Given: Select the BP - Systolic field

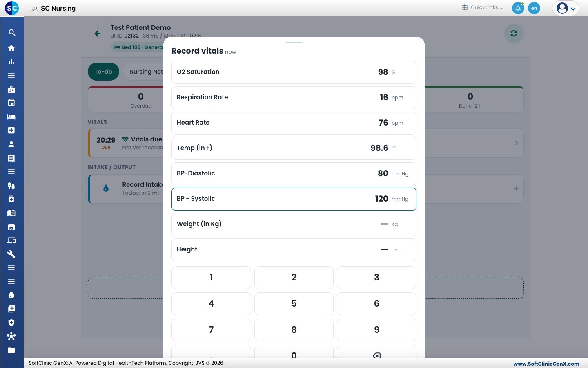Looking at the screenshot, I should point(294,199).
